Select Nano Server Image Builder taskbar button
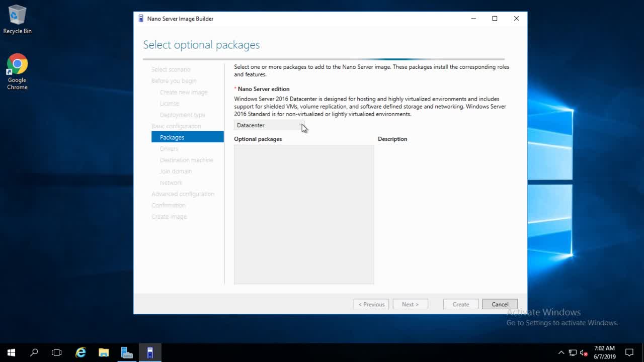This screenshot has width=644, height=362. click(x=150, y=352)
